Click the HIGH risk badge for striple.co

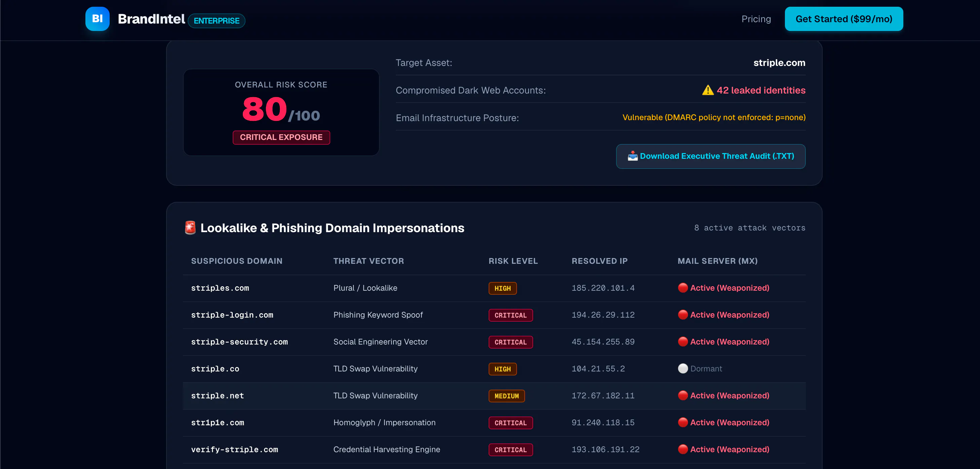point(502,369)
